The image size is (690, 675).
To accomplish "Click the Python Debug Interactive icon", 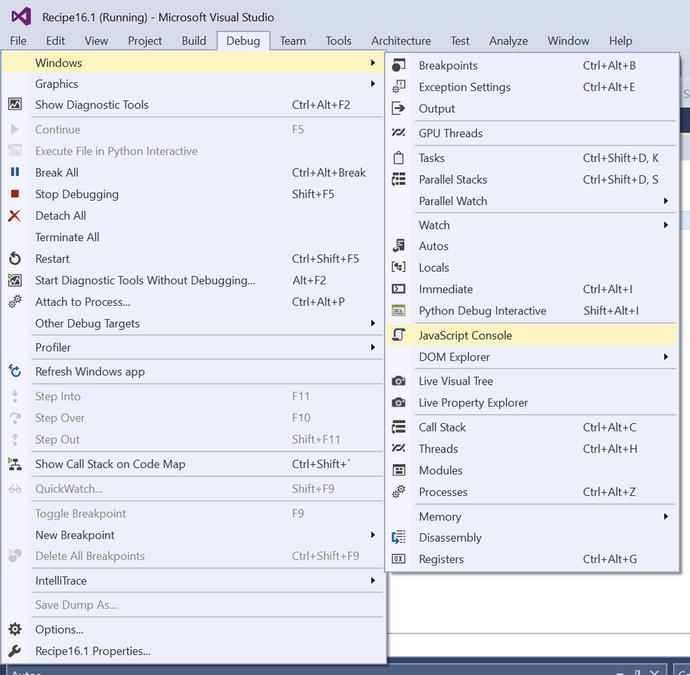I will (x=399, y=310).
